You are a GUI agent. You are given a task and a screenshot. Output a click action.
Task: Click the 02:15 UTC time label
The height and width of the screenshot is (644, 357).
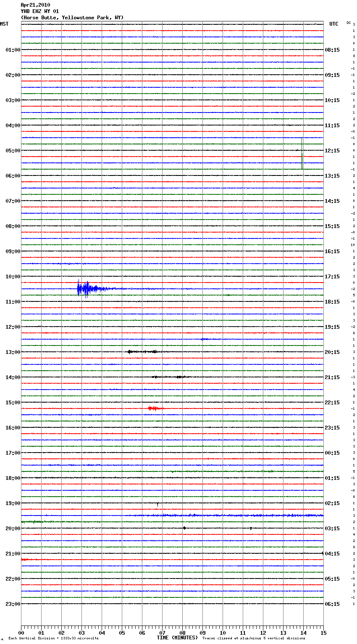pos(332,503)
